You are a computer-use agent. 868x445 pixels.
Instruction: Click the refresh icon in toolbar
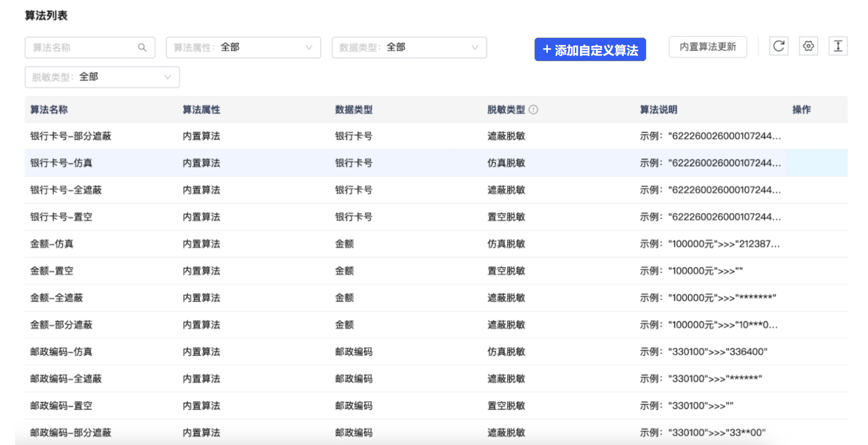(779, 46)
